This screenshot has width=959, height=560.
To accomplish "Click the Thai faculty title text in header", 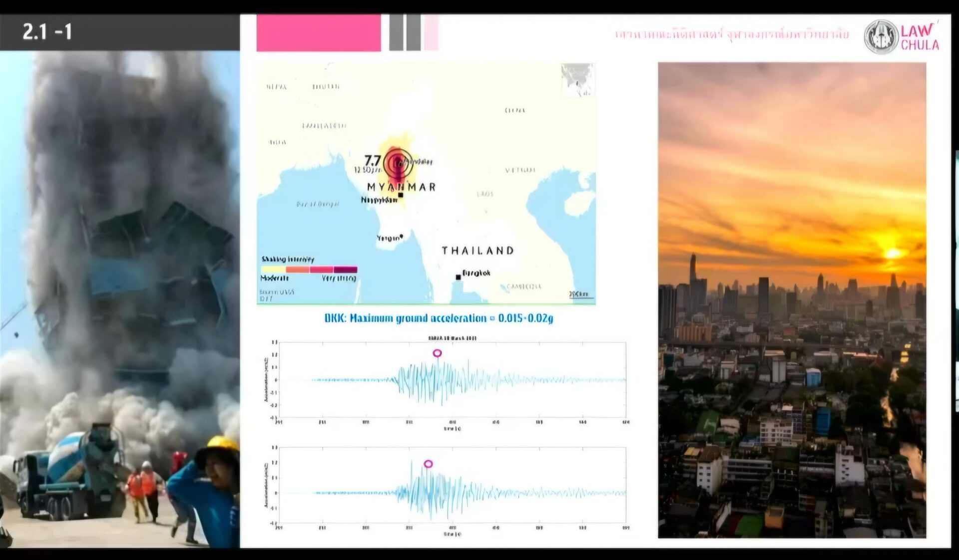I will tap(732, 34).
